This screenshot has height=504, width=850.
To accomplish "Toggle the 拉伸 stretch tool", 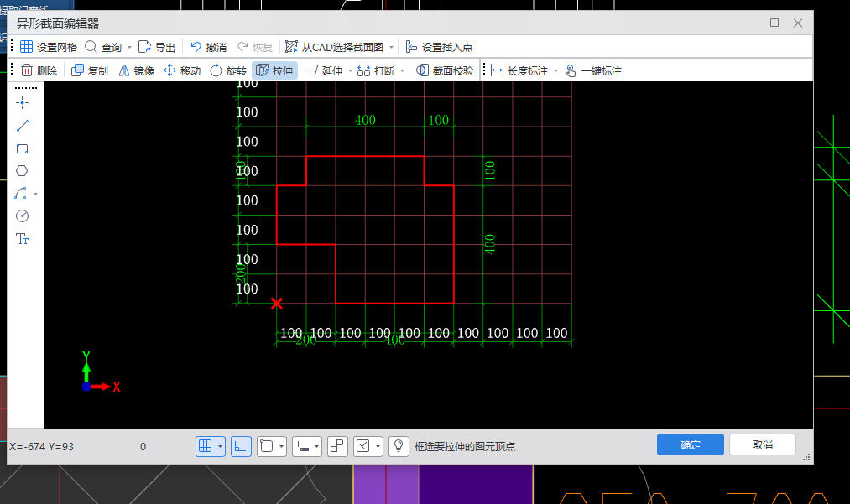I will click(x=274, y=70).
